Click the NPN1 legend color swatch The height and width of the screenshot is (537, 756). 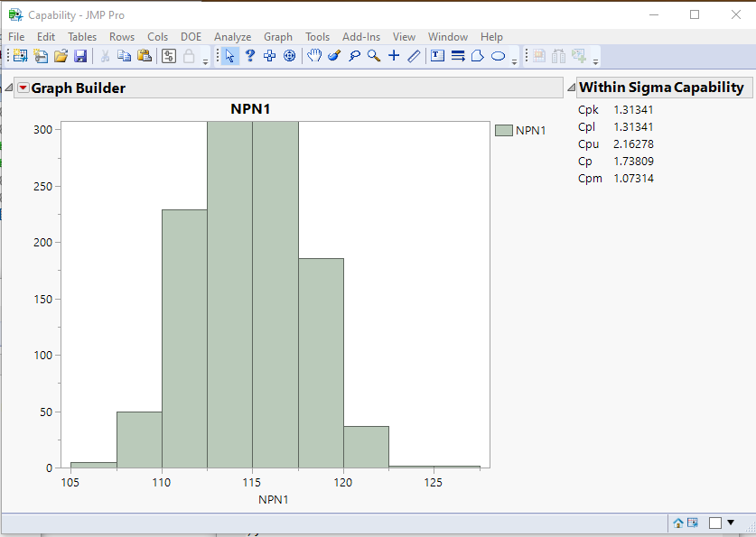tap(504, 128)
